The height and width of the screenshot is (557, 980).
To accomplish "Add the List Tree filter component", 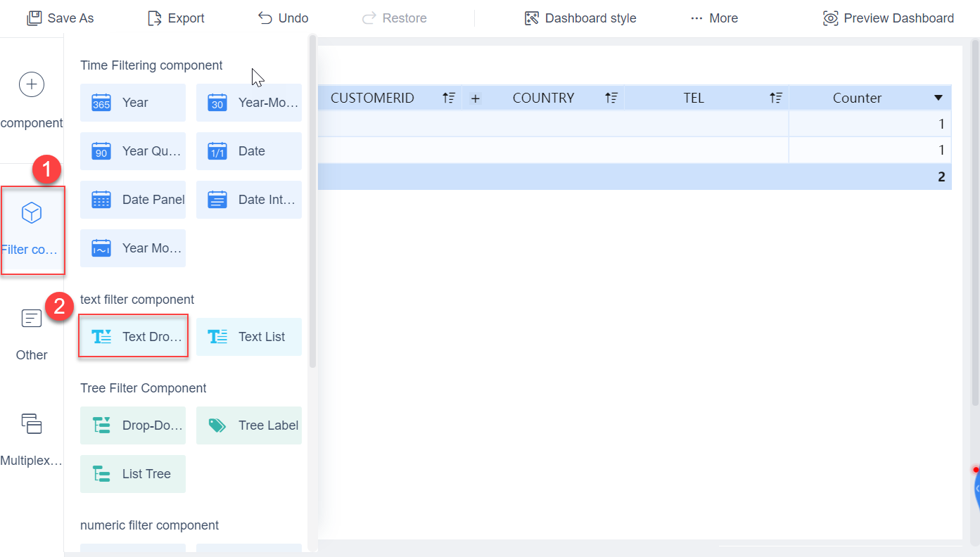I will 133,474.
